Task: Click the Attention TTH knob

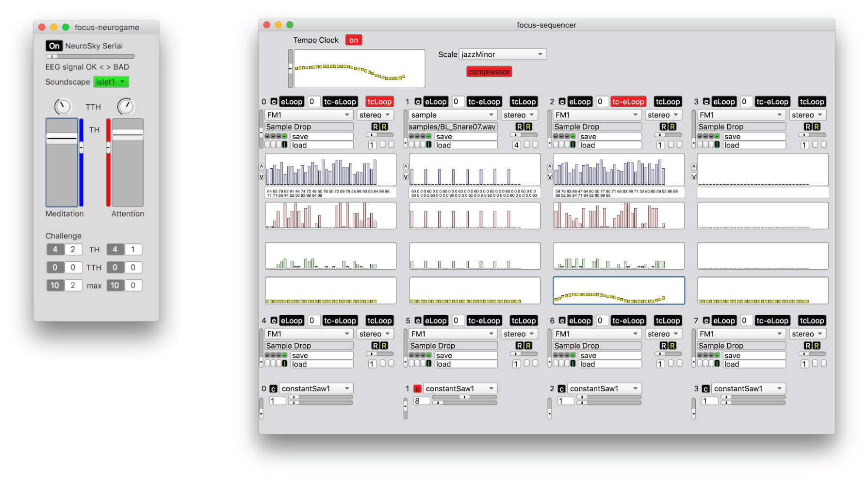Action: (x=126, y=107)
